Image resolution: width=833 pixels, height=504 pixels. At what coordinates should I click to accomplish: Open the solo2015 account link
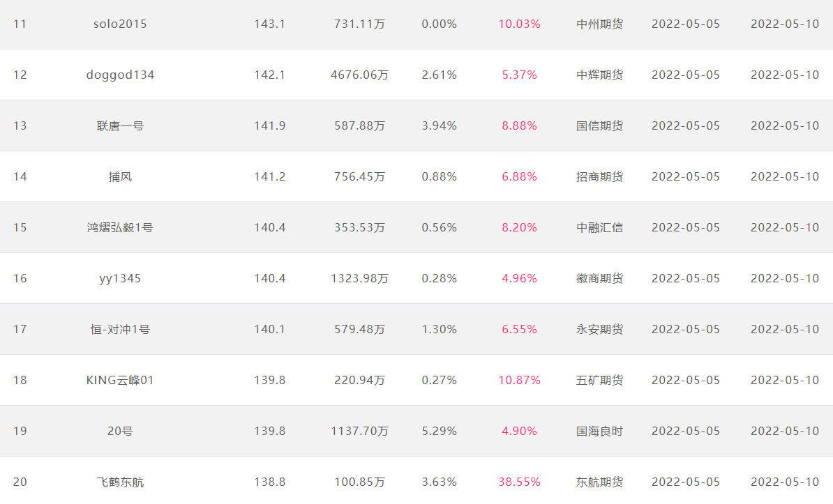pos(120,24)
